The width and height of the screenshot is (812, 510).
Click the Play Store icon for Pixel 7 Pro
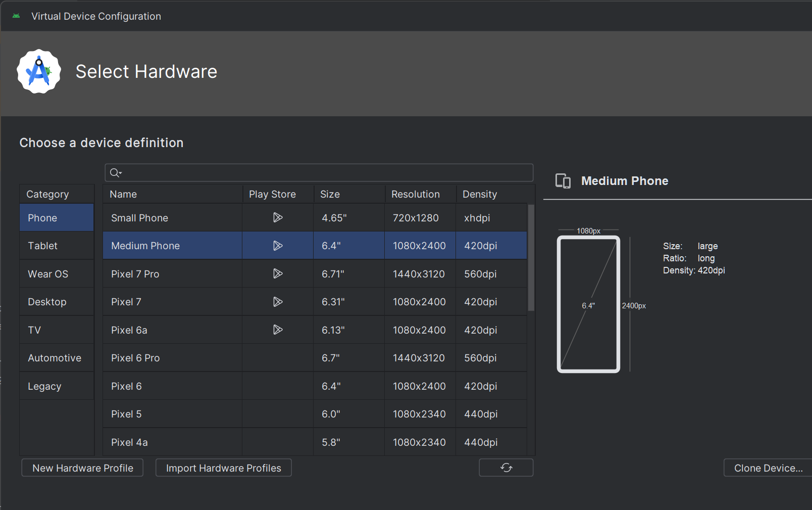pyautogui.click(x=278, y=273)
